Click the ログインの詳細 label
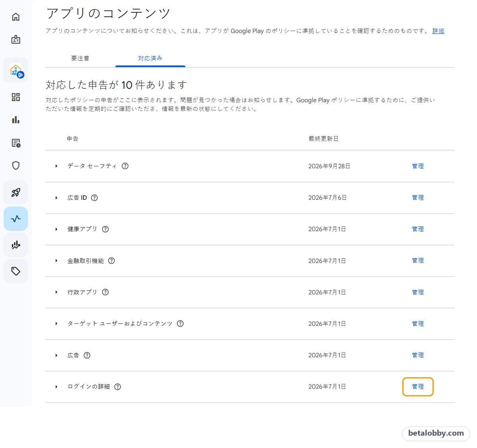The height and width of the screenshot is (448, 477). coord(89,387)
